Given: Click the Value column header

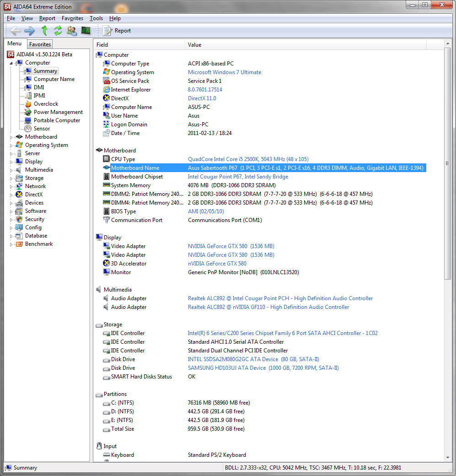Looking at the screenshot, I should (x=306, y=45).
